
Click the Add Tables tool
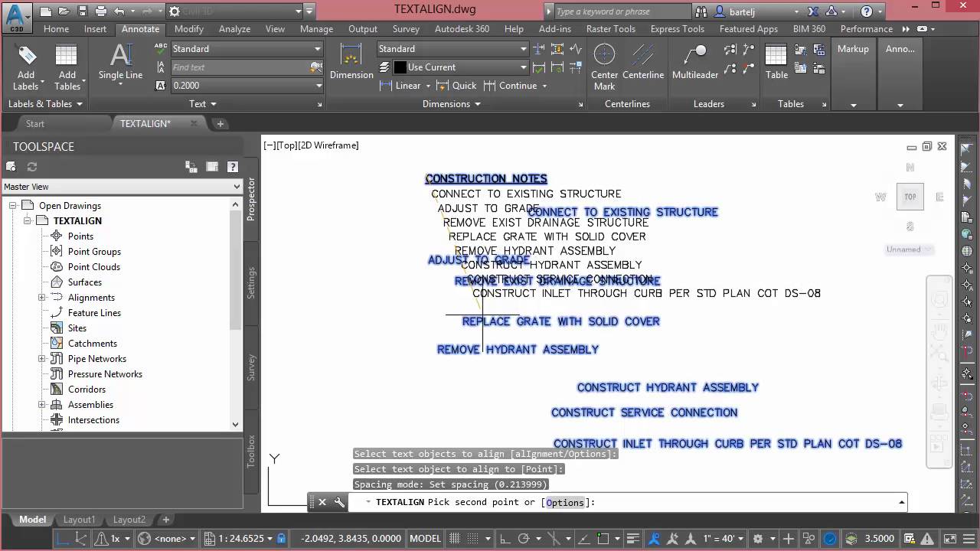click(x=67, y=67)
